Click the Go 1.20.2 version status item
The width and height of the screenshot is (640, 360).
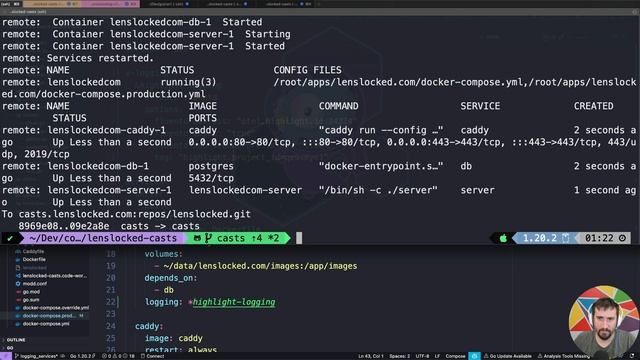[83, 356]
